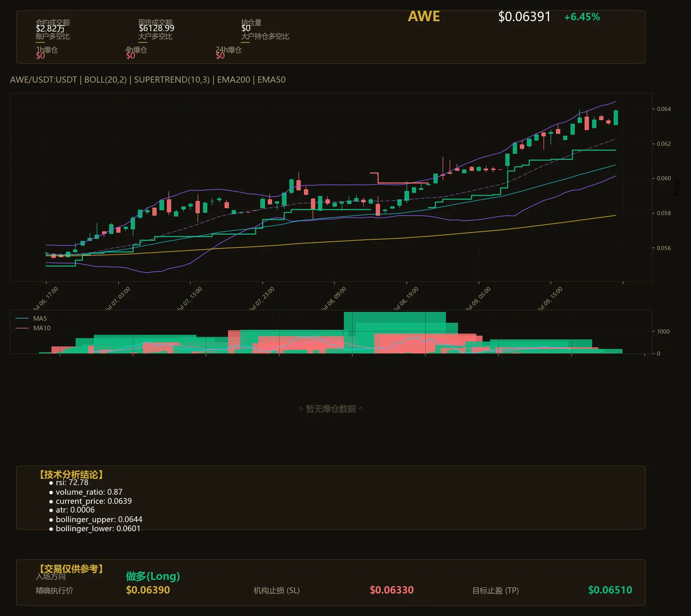Screen dimensions: 691x616
Task: Click the 0.058 price axis label
Action: 664,213
